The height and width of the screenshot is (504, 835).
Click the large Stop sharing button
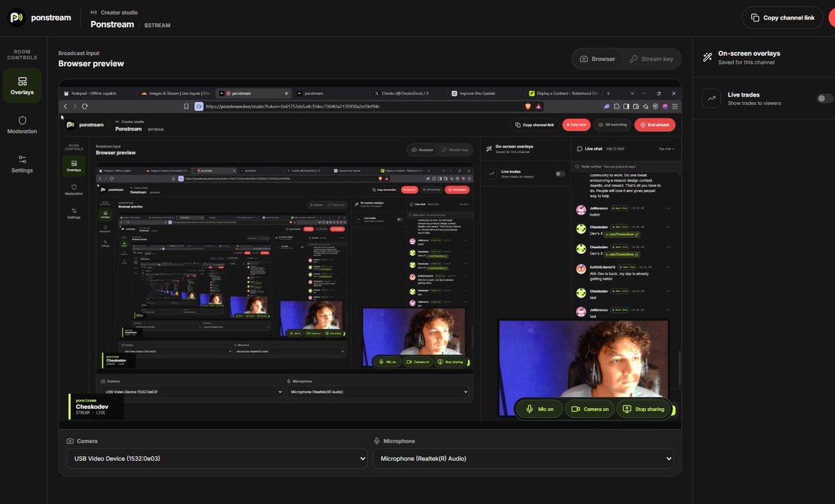[x=644, y=409]
